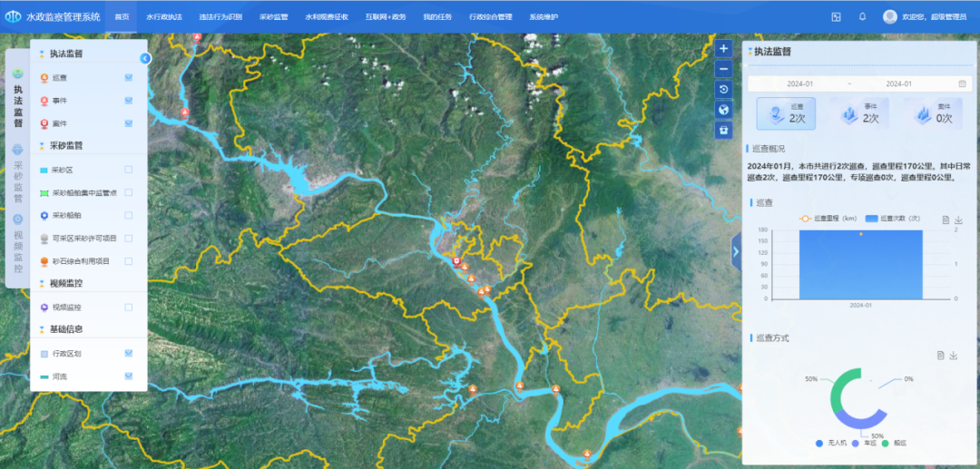Click the start date 2024-01 field
This screenshot has width=980, height=469.
(x=800, y=83)
